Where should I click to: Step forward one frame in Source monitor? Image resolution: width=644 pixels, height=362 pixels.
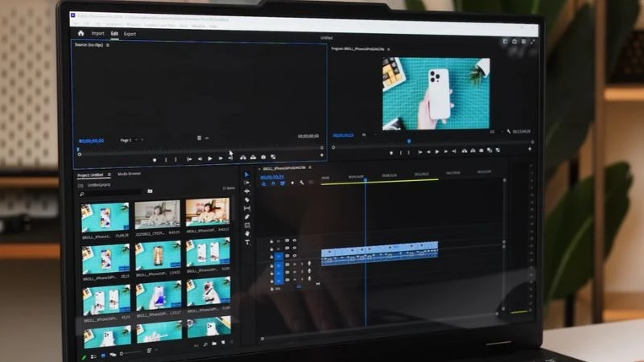[x=221, y=158]
